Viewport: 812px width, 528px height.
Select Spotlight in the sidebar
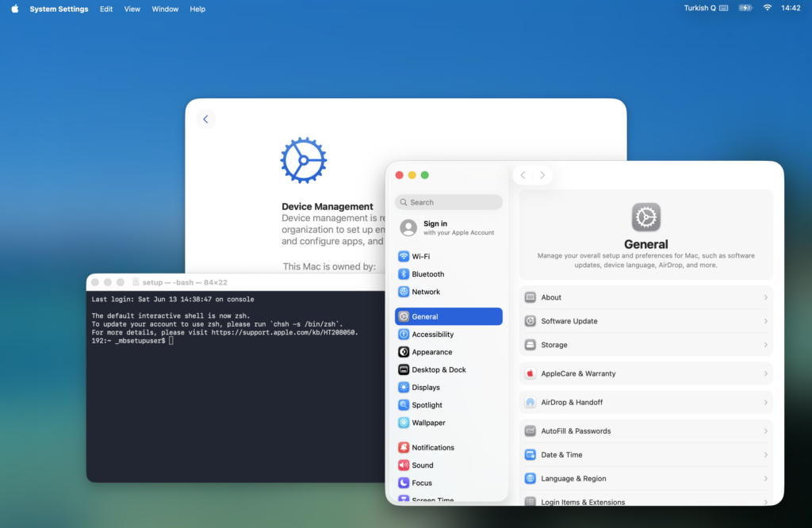(449, 405)
